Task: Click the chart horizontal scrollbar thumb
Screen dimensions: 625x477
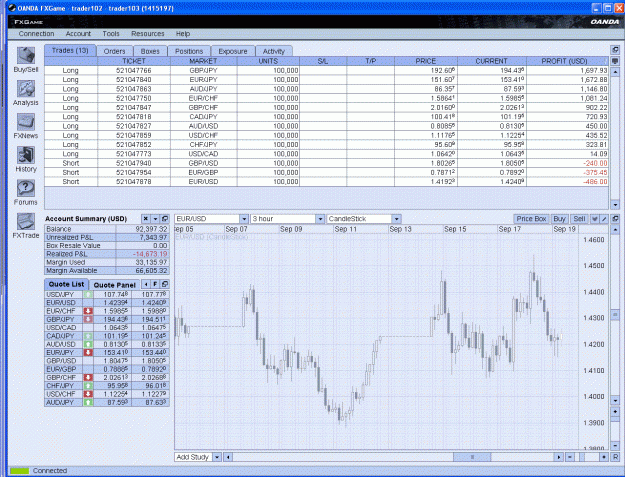Action: [472, 457]
